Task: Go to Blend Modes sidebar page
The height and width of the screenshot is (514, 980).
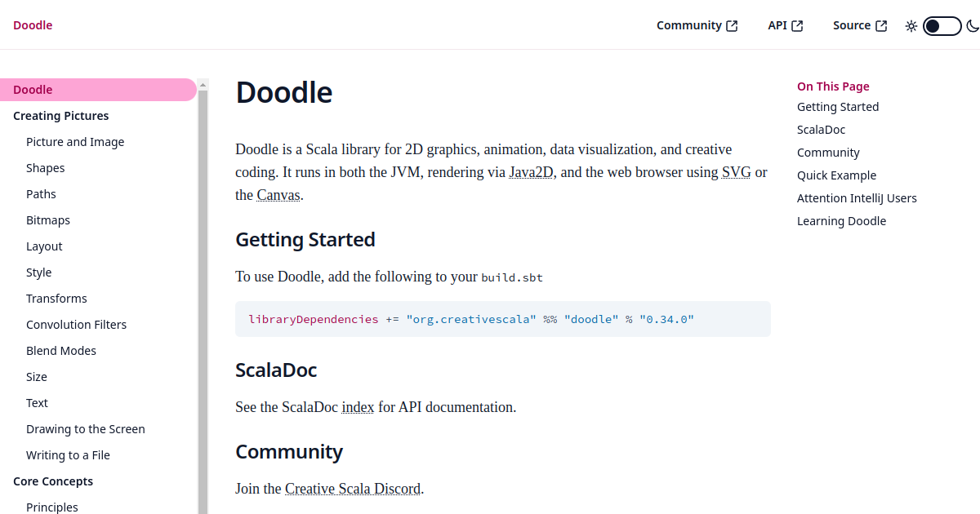Action: pyautogui.click(x=61, y=351)
